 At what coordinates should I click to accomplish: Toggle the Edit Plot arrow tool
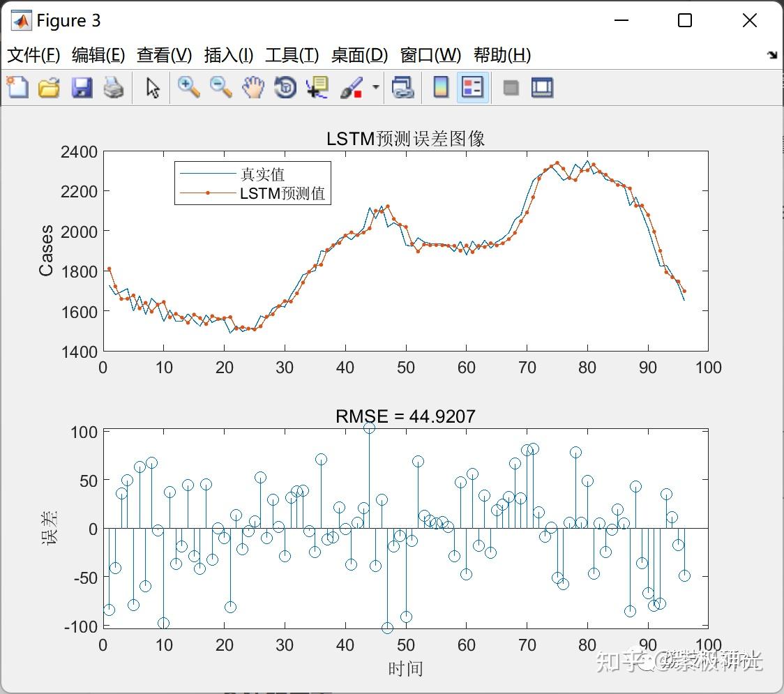(x=151, y=87)
